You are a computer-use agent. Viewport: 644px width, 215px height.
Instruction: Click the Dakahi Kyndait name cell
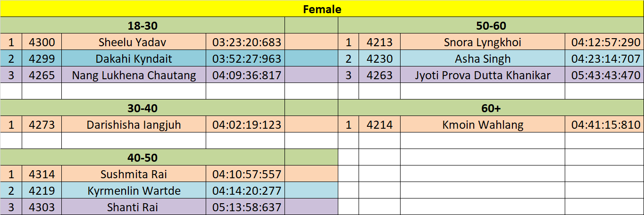point(134,59)
